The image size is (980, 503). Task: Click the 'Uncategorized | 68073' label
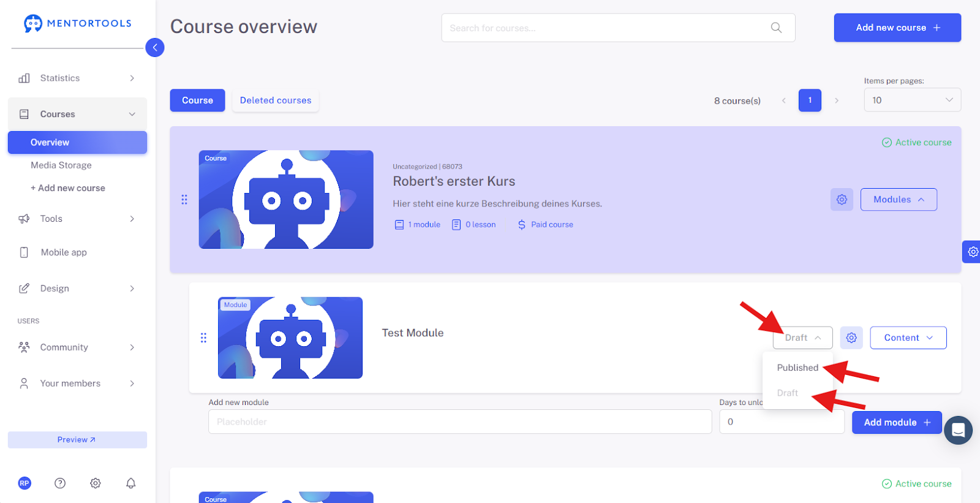428,167
